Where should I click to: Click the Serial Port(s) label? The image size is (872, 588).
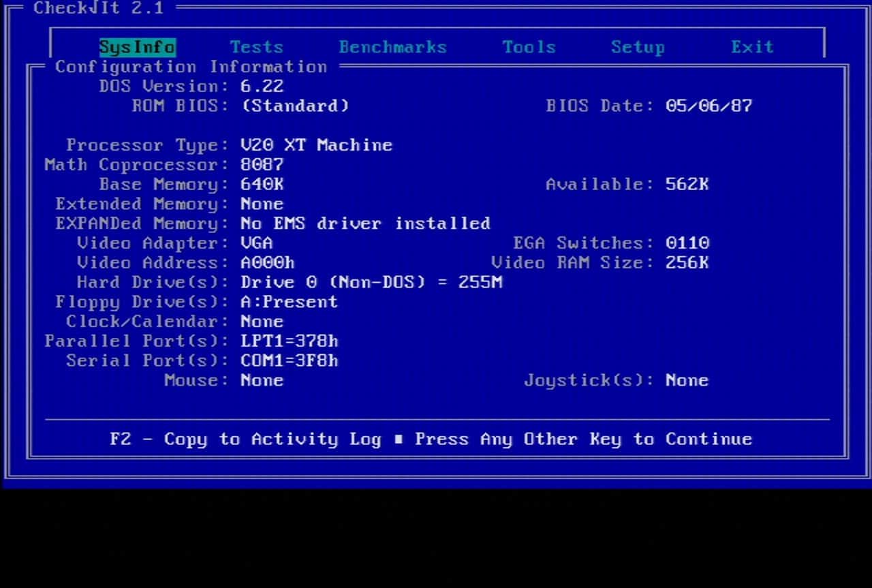click(x=147, y=361)
